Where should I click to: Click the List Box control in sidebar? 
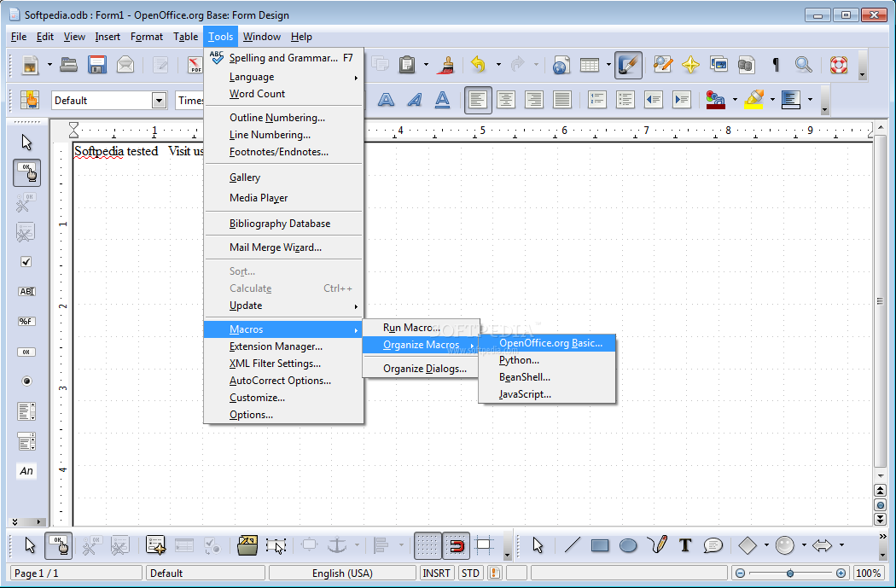click(x=26, y=410)
